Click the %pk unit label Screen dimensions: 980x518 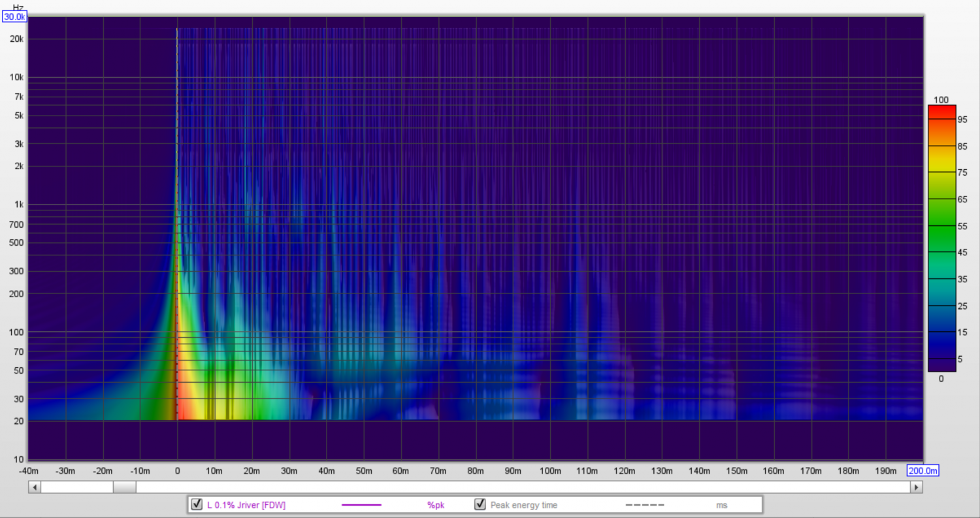(x=435, y=505)
